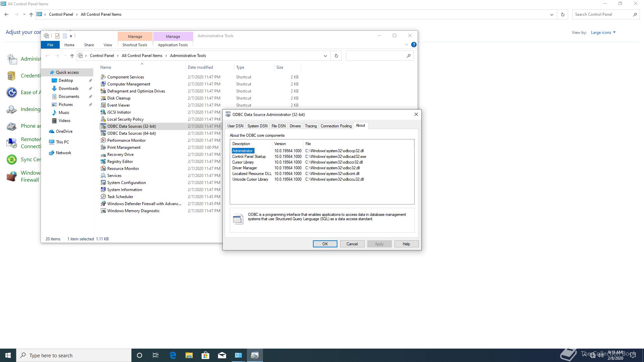Open File Explorer from taskbar
The width and height of the screenshot is (644, 362).
click(189, 355)
